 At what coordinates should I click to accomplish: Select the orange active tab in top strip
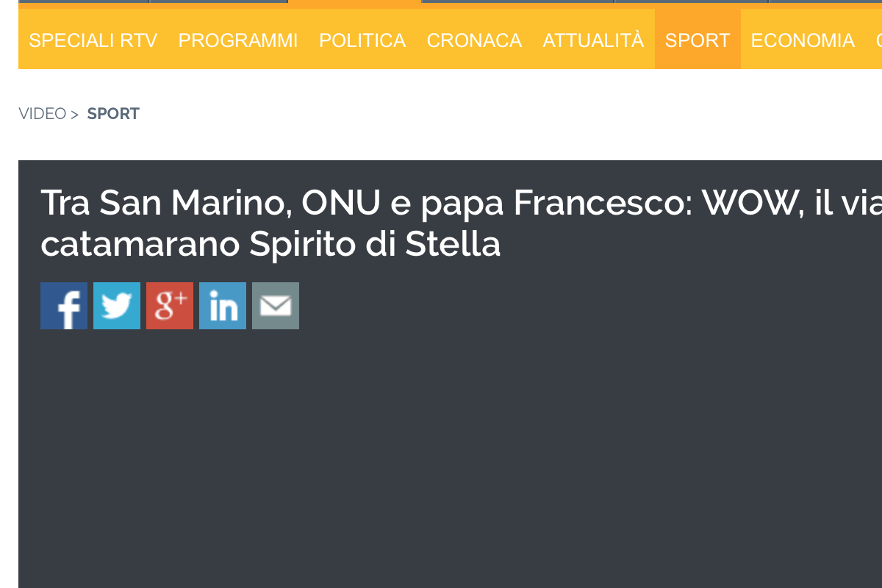tap(354, 2)
